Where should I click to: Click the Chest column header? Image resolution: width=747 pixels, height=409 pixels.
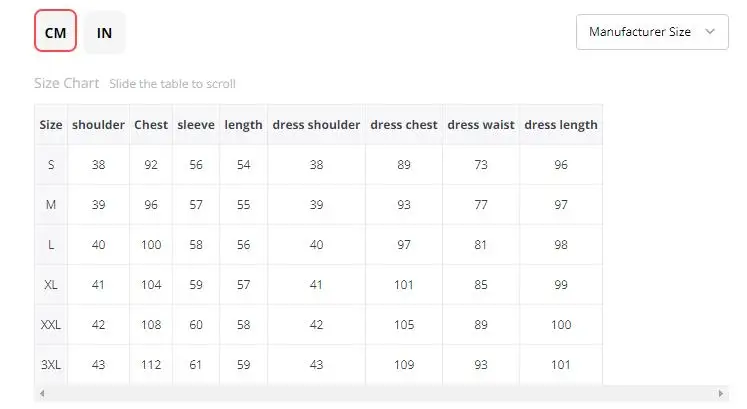pyautogui.click(x=151, y=125)
